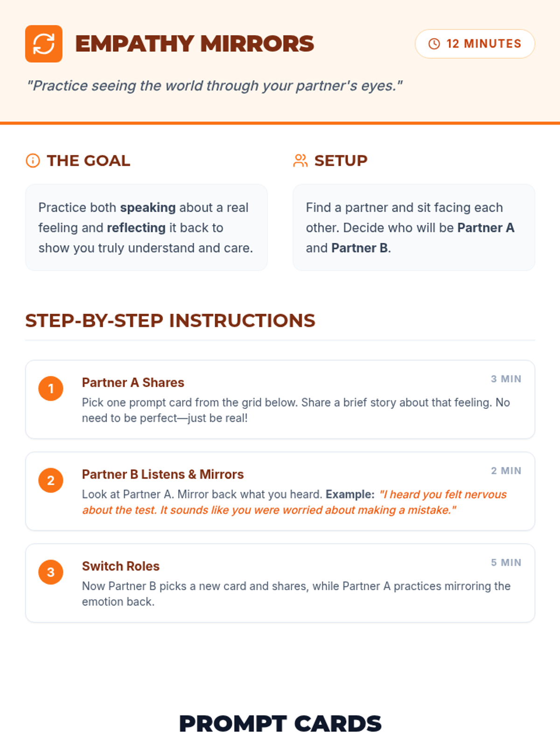The image size is (560, 747).
Task: Click the Prompt Cards heading
Action: point(280,724)
